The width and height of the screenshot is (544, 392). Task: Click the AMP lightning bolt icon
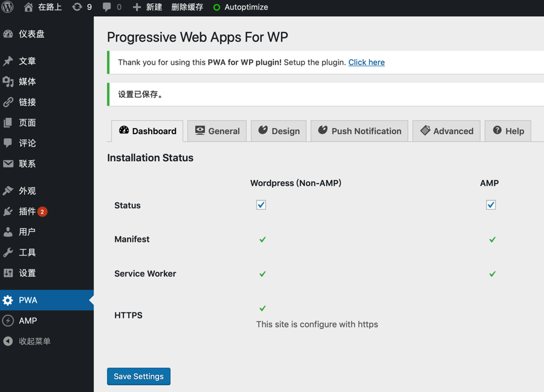coord(8,321)
